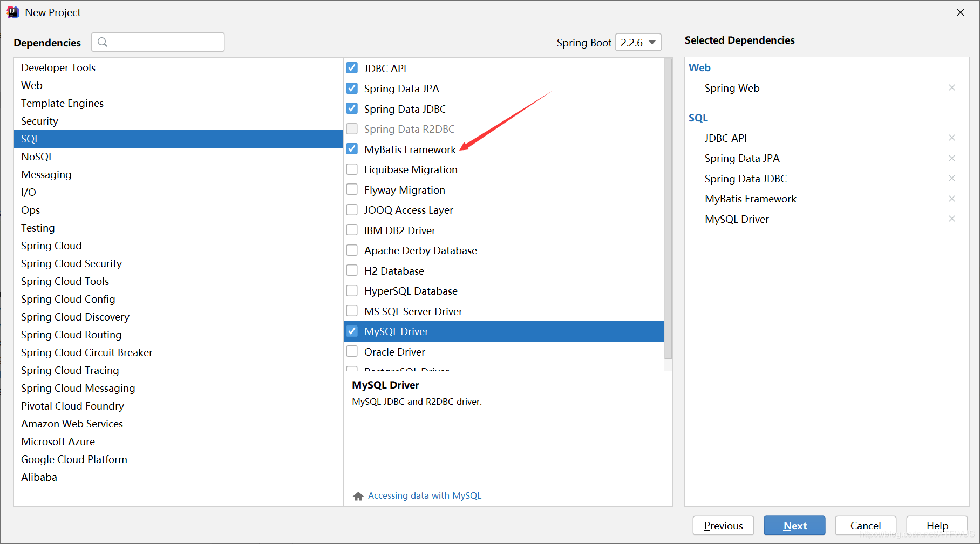Check Apache Derby Database checkbox
Screen dimensions: 980x544
click(x=352, y=250)
